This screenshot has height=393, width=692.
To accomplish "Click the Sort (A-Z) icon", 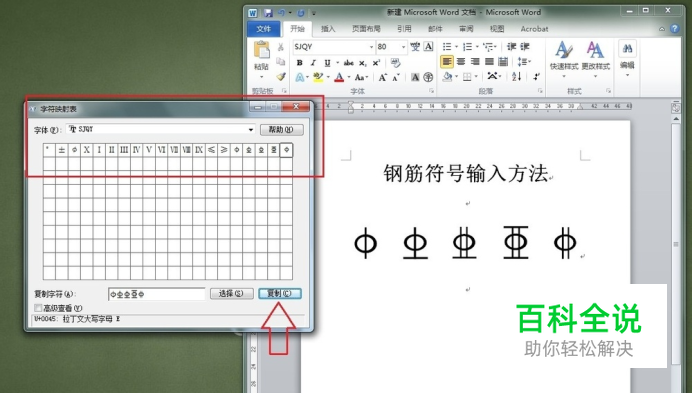I will [x=516, y=77].
